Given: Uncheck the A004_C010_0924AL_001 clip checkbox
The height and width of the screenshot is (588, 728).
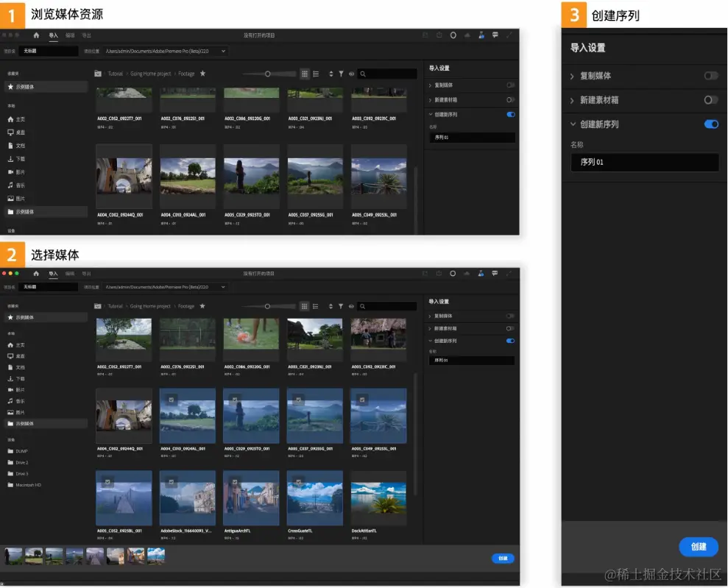Looking at the screenshot, I should (172, 400).
